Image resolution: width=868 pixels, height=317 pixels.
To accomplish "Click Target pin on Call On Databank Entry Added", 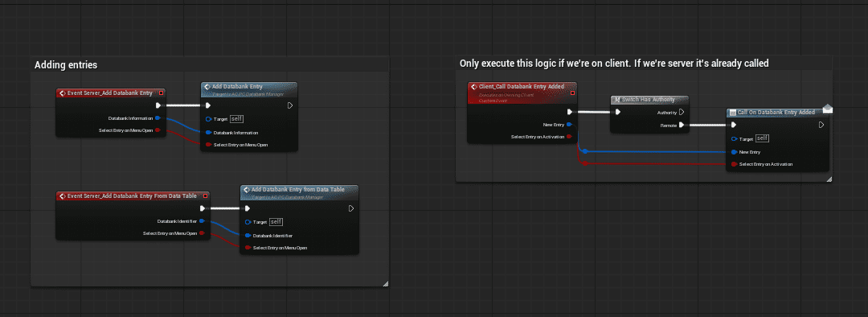I will (x=734, y=138).
